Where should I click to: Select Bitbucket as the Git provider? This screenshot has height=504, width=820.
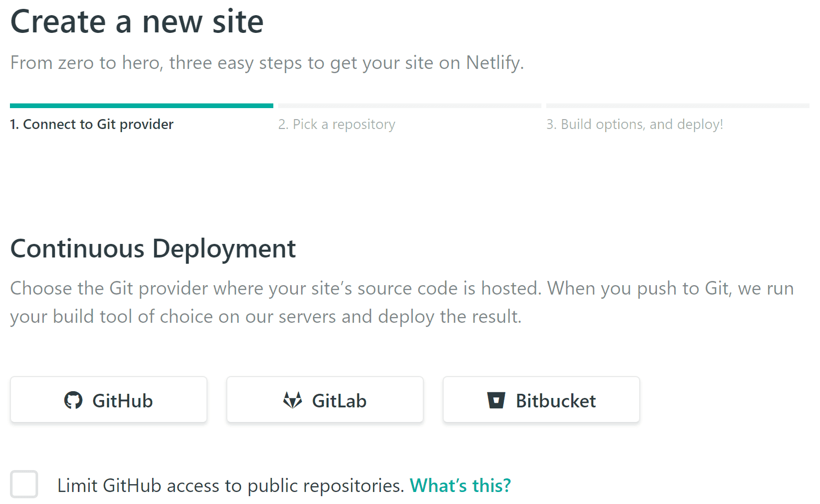click(x=556, y=401)
